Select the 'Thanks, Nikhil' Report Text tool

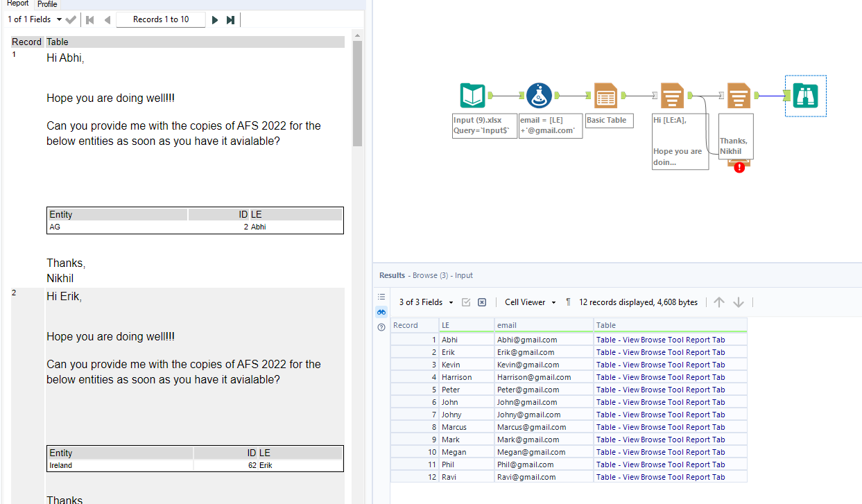(x=738, y=96)
